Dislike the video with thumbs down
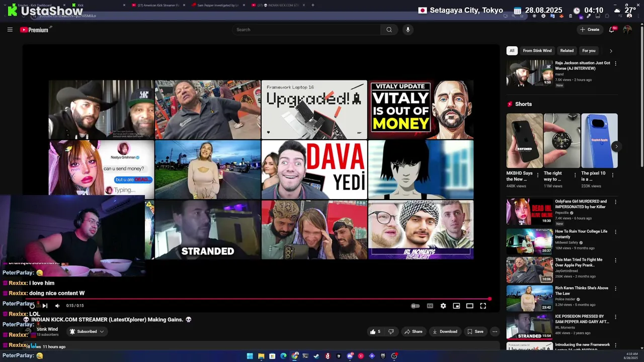Image resolution: width=644 pixels, height=362 pixels. [391, 331]
